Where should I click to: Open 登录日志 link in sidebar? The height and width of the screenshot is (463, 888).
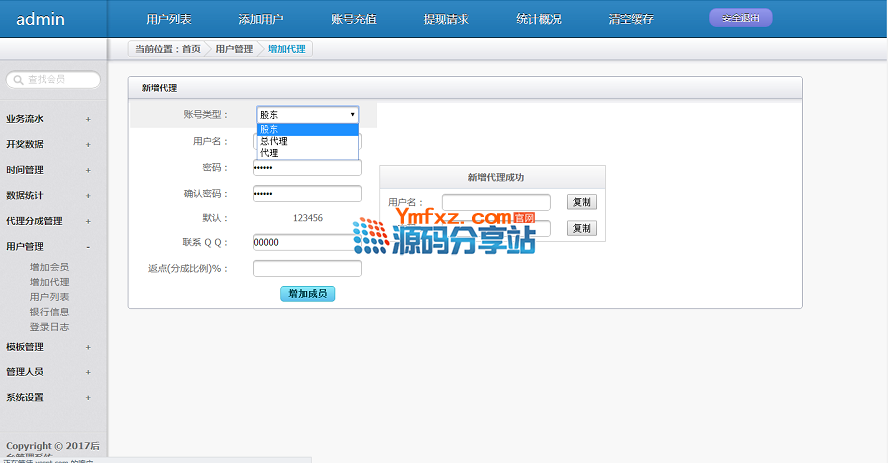click(x=49, y=327)
